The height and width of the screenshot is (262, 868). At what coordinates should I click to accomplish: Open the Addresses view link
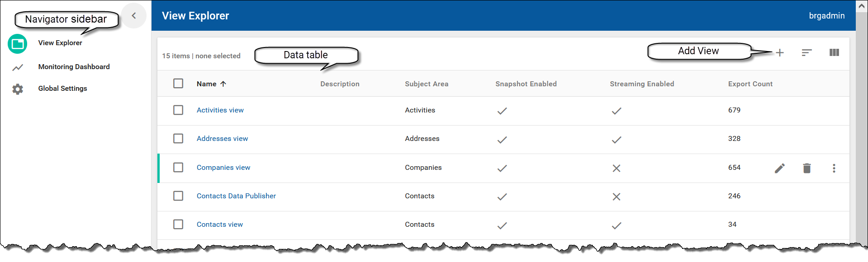[x=222, y=139]
